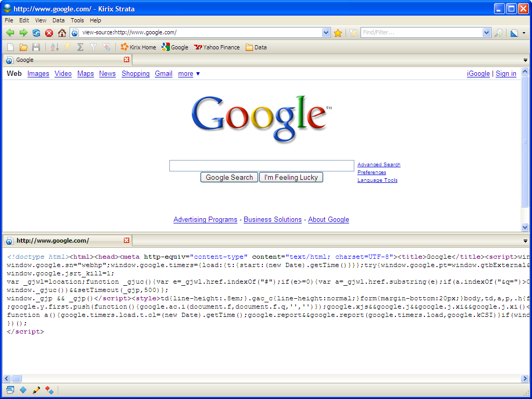Viewport: 532px width, 399px height.
Task: Click the project panel icon in status bar
Action: (10, 390)
